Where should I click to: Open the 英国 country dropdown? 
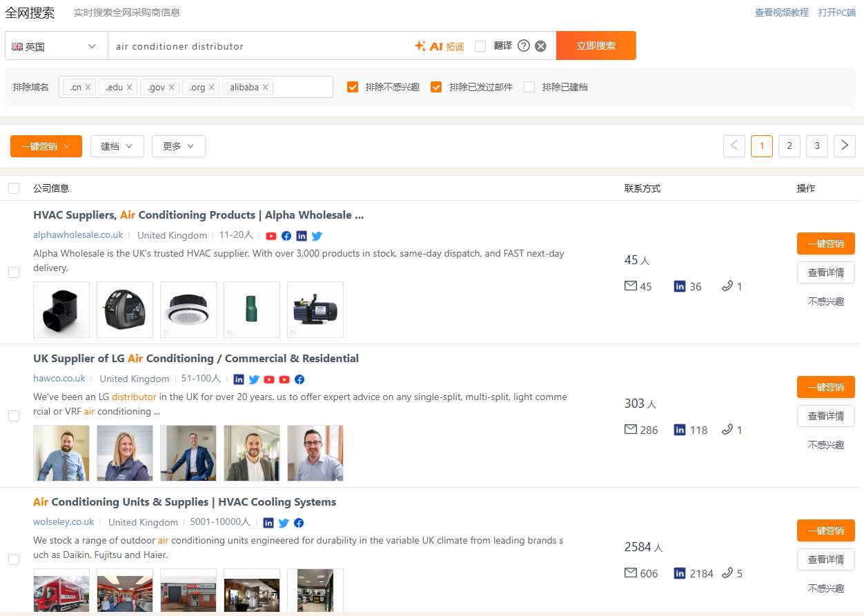pos(57,46)
